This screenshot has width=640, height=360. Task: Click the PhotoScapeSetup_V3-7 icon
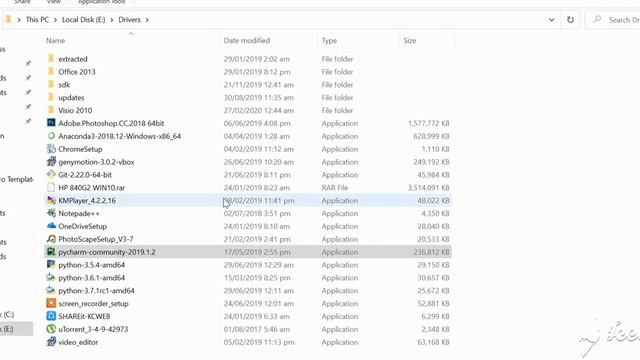point(51,239)
